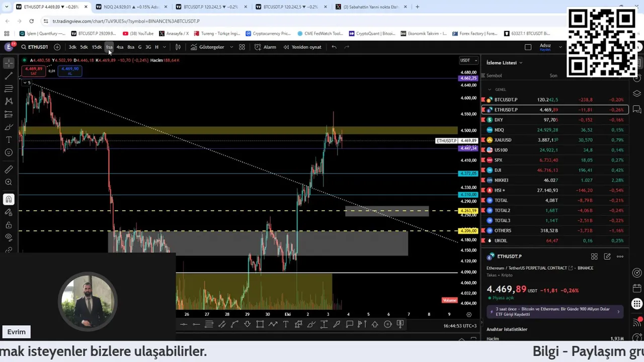Select rectangle shape in favorites toolbar
Viewport: 644px width, 362px height.
click(x=260, y=324)
